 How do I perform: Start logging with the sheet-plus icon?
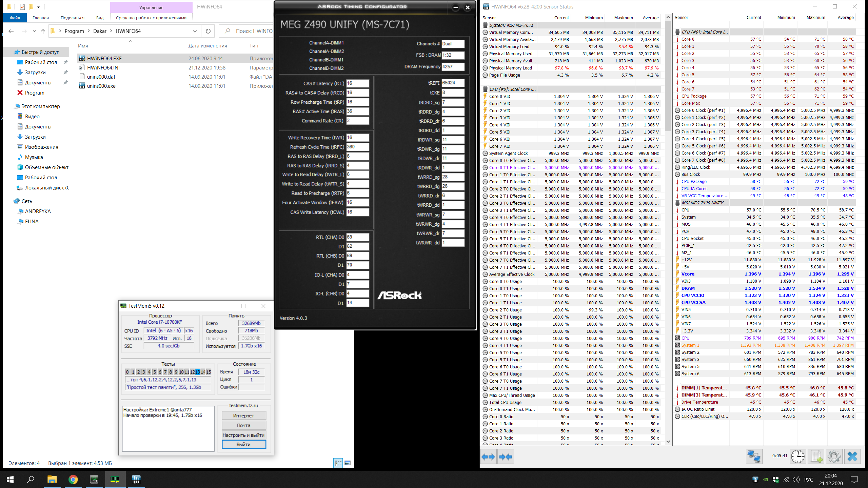click(x=816, y=456)
